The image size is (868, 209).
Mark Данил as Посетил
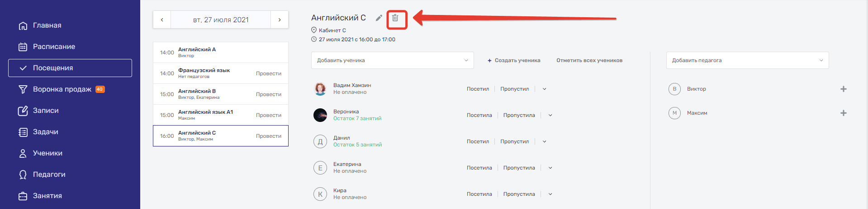(x=478, y=142)
